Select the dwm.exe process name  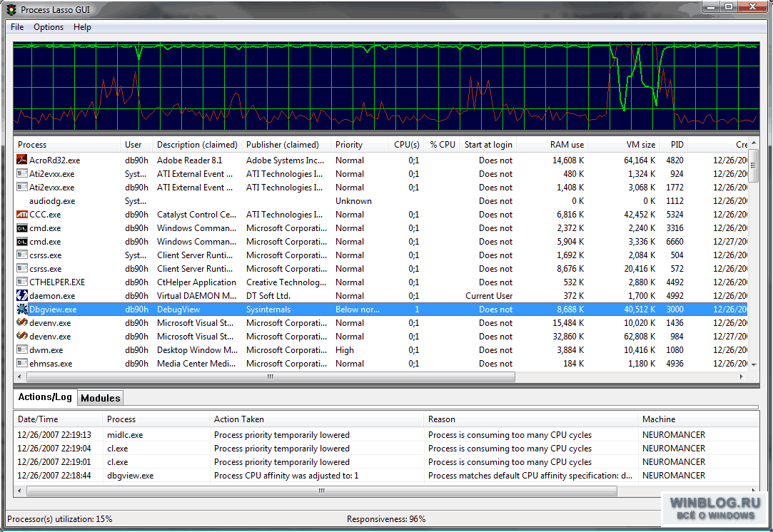point(46,350)
